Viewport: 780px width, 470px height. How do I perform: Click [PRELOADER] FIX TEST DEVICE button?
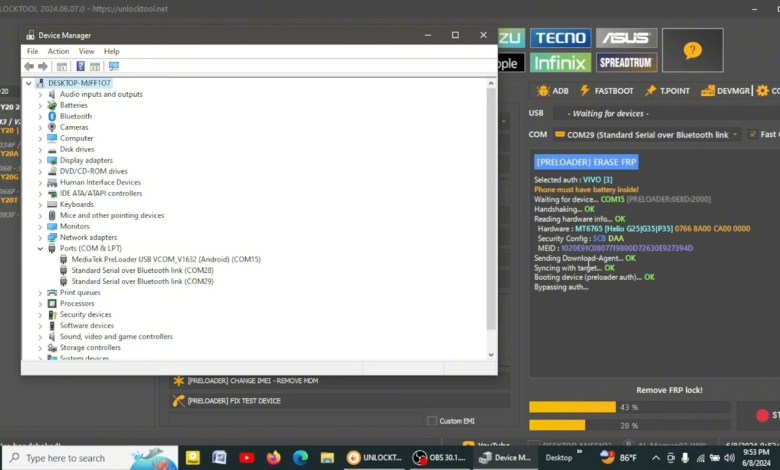tap(233, 401)
